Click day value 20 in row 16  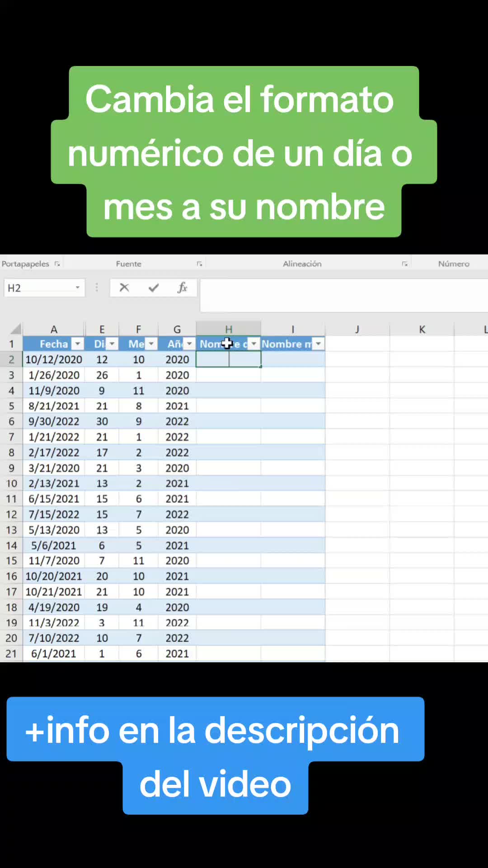pos(102,576)
